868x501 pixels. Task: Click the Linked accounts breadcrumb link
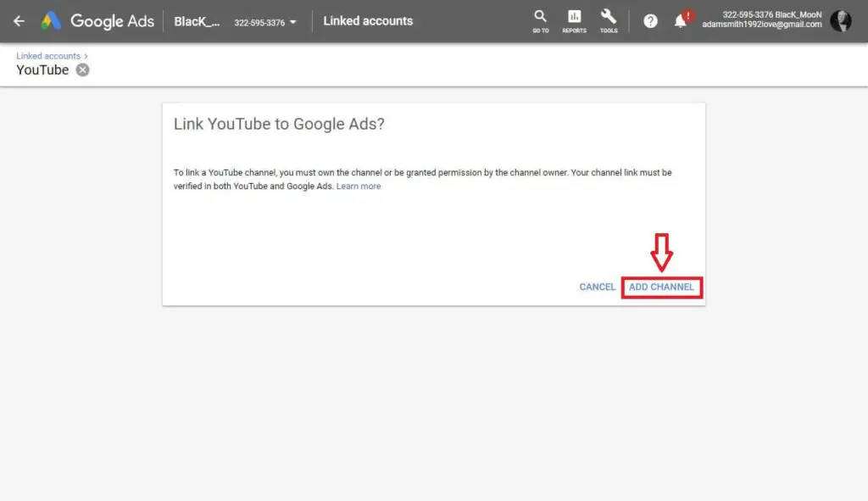tap(48, 56)
